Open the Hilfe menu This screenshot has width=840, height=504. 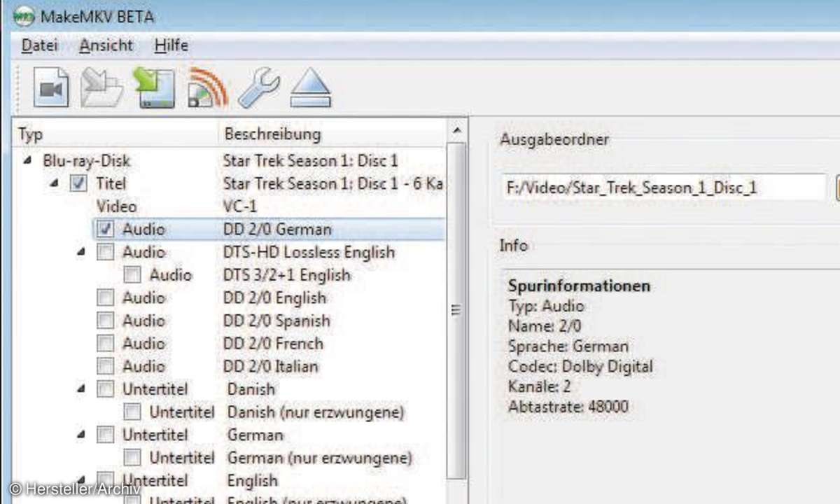(171, 45)
